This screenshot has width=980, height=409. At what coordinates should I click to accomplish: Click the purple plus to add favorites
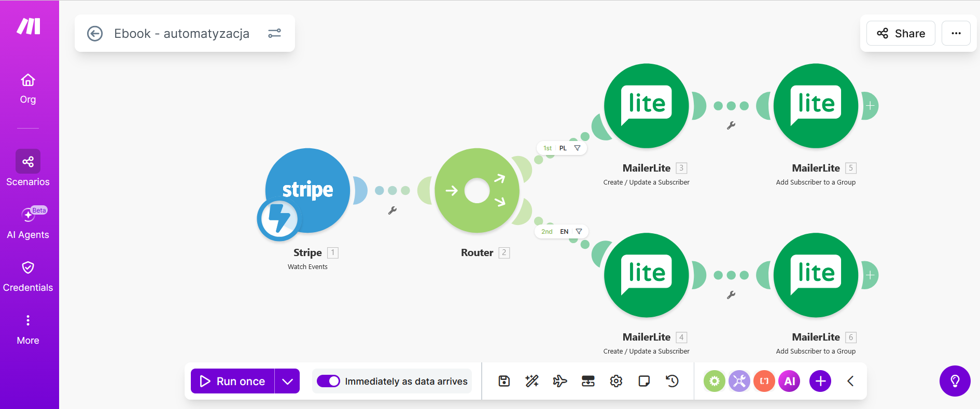(x=820, y=381)
